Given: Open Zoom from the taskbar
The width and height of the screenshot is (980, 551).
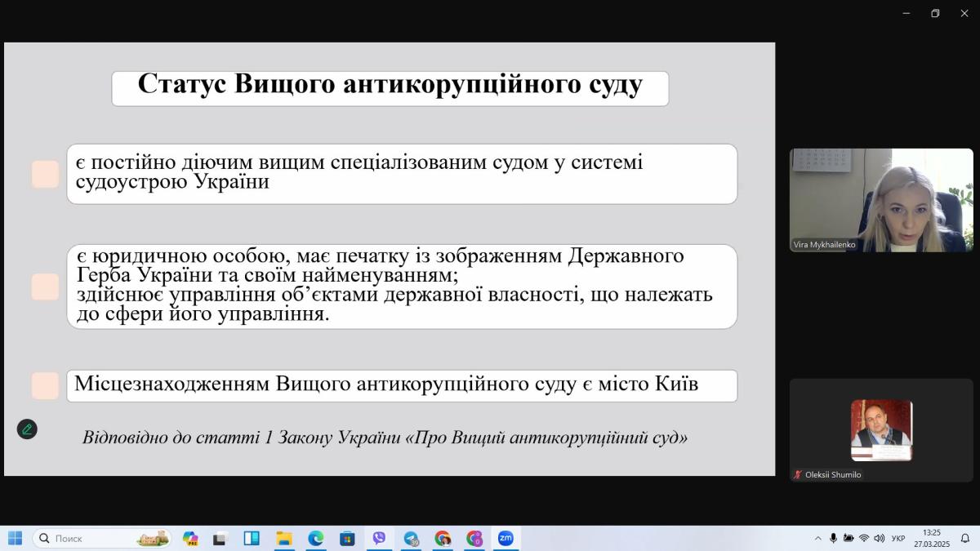Looking at the screenshot, I should coord(506,538).
